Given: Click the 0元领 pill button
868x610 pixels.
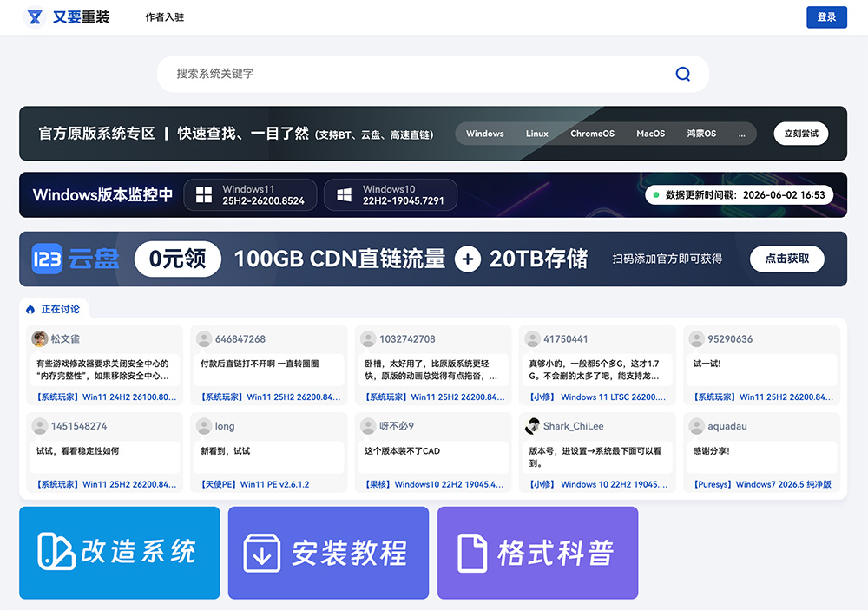Looking at the screenshot, I should [178, 259].
